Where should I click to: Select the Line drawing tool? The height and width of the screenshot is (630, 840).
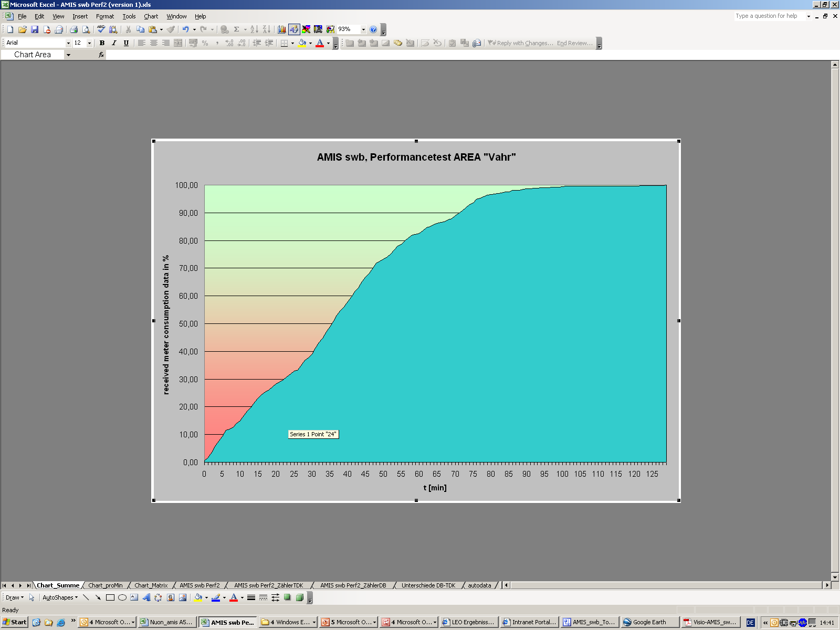tap(86, 597)
